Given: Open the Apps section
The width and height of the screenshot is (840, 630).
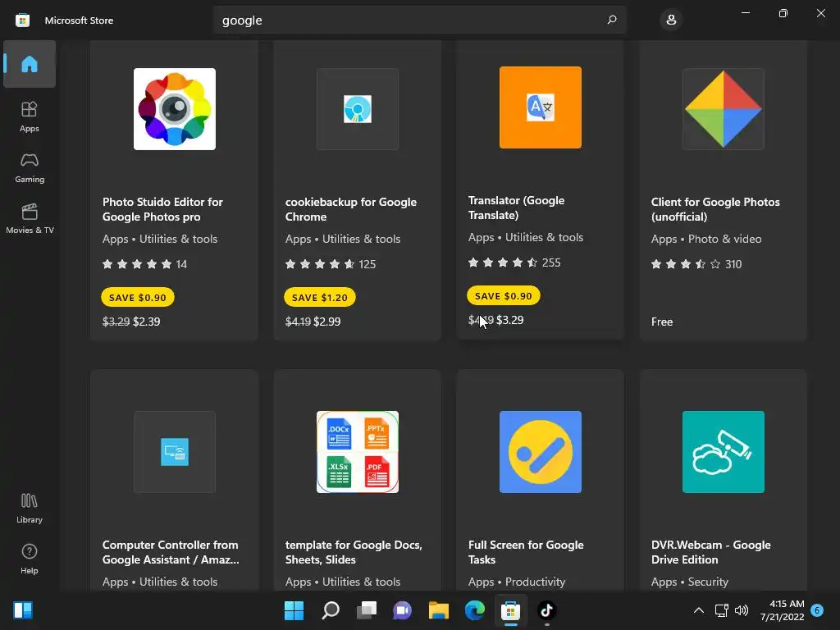Looking at the screenshot, I should pos(30,116).
